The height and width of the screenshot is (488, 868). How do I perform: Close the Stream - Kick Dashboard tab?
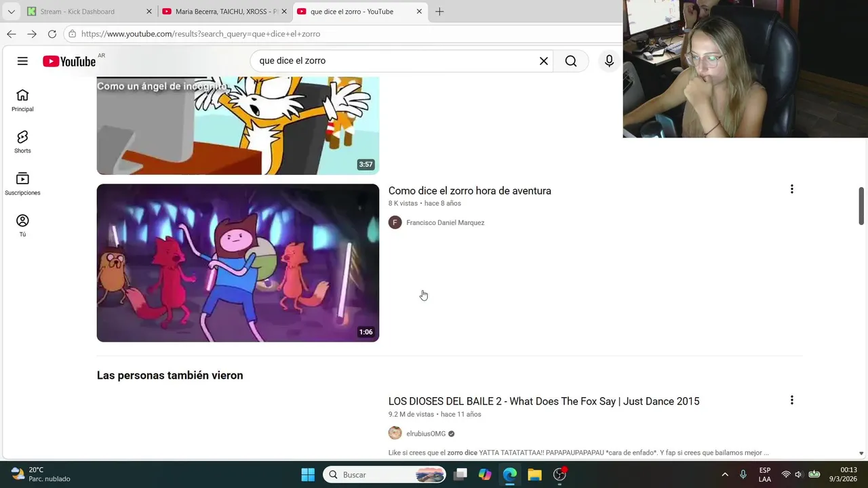point(149,12)
